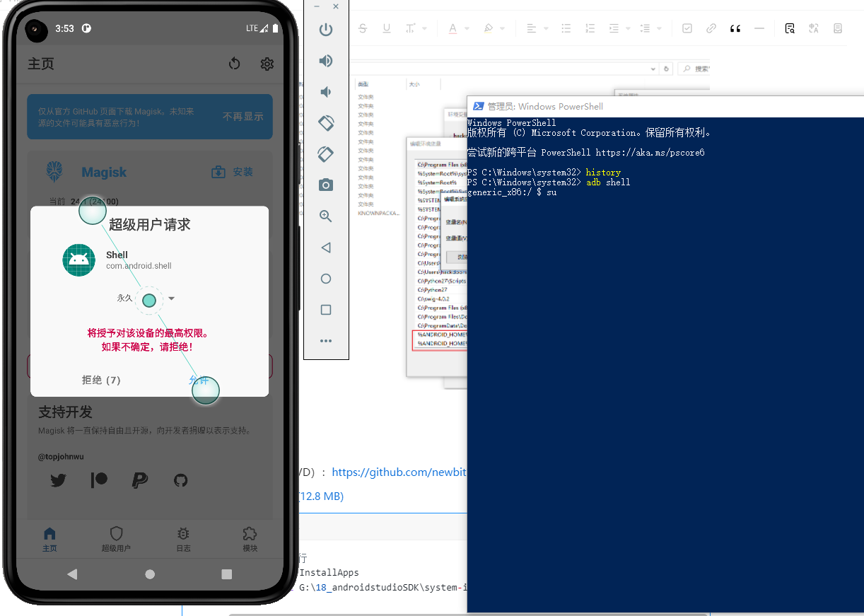Rotate emulator left using rotate icon
The width and height of the screenshot is (864, 616).
click(x=326, y=123)
